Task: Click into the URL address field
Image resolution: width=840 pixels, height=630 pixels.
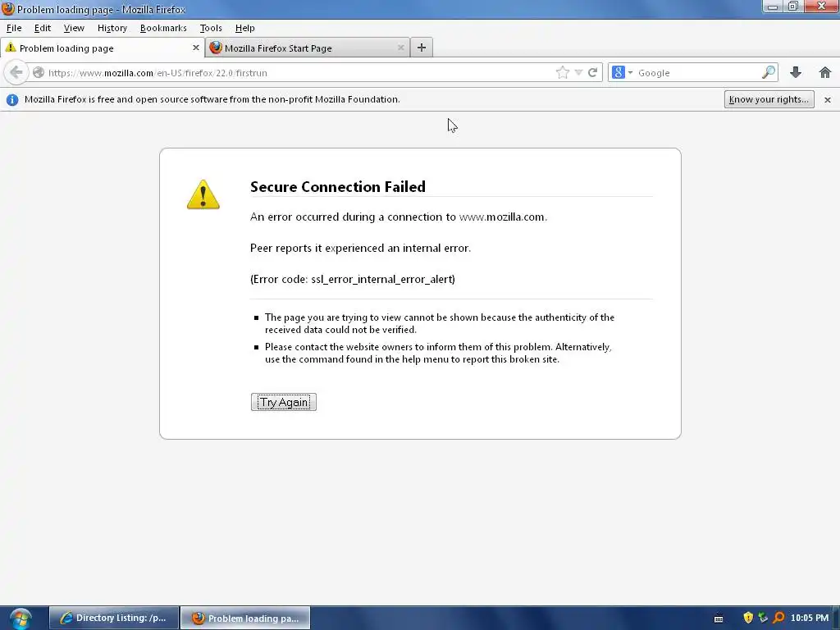Action: [300, 72]
